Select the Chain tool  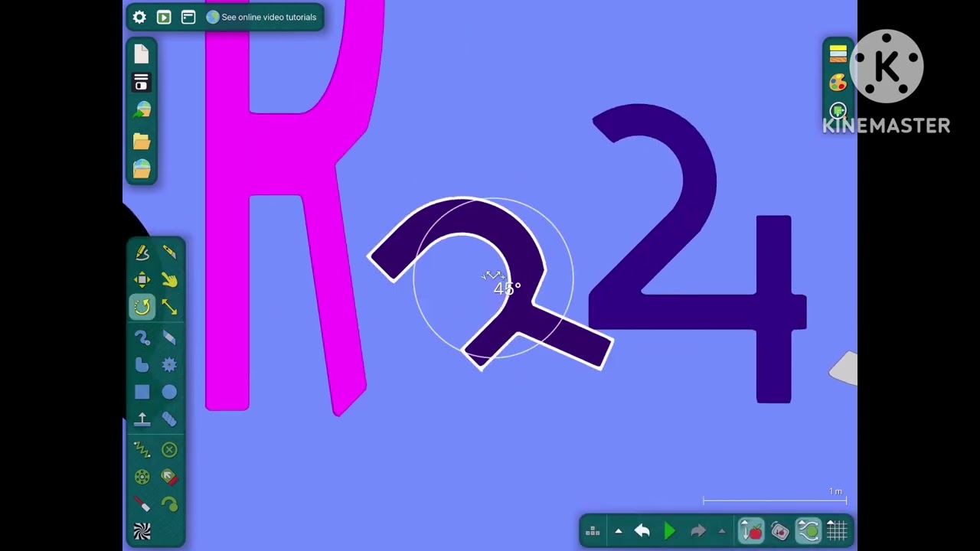click(x=169, y=420)
